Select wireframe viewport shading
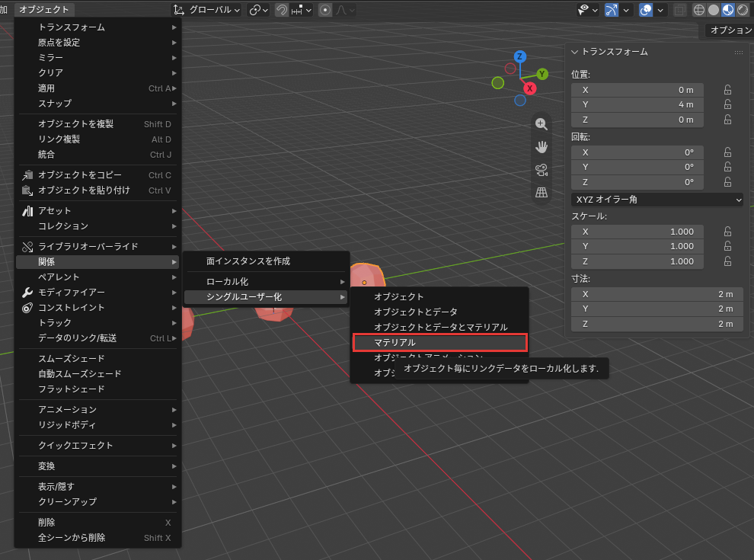 click(x=699, y=10)
